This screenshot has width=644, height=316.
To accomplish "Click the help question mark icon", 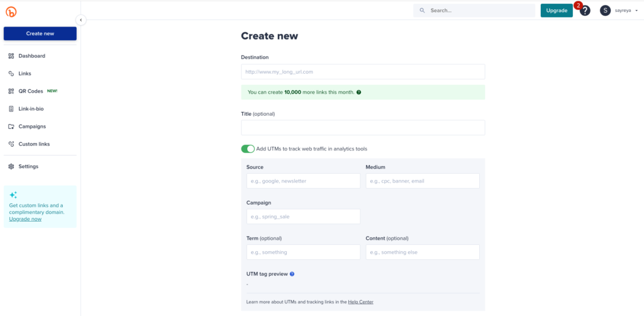I will tap(585, 11).
